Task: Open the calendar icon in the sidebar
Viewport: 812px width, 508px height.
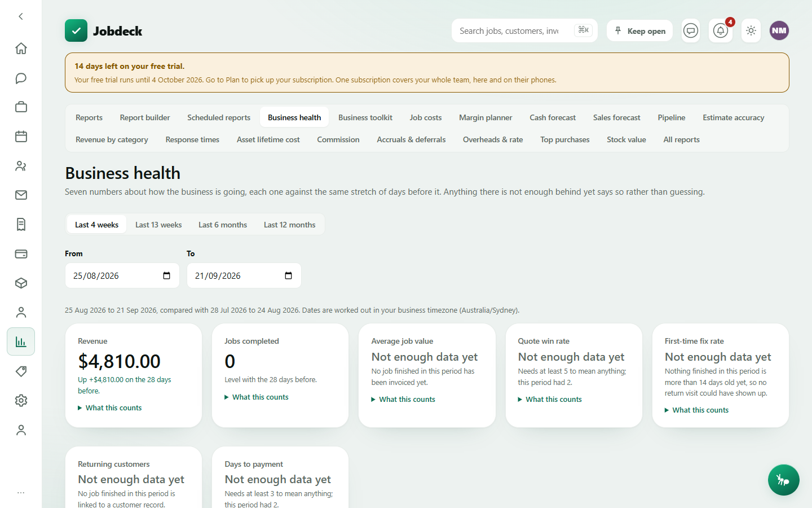Action: tap(21, 137)
